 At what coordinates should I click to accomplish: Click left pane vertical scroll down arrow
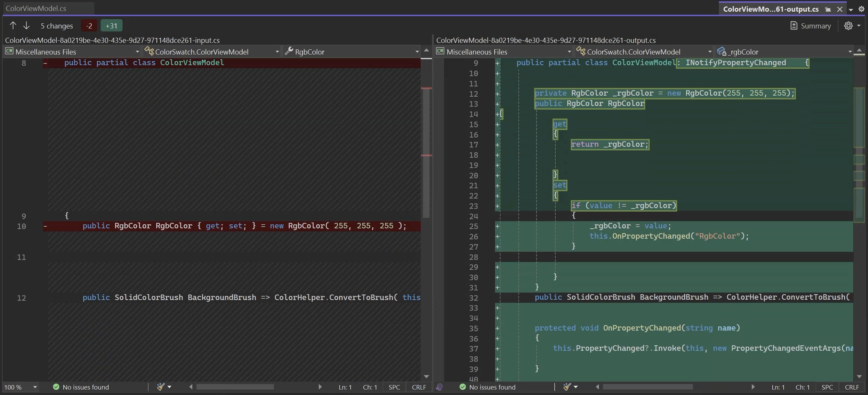[x=426, y=376]
